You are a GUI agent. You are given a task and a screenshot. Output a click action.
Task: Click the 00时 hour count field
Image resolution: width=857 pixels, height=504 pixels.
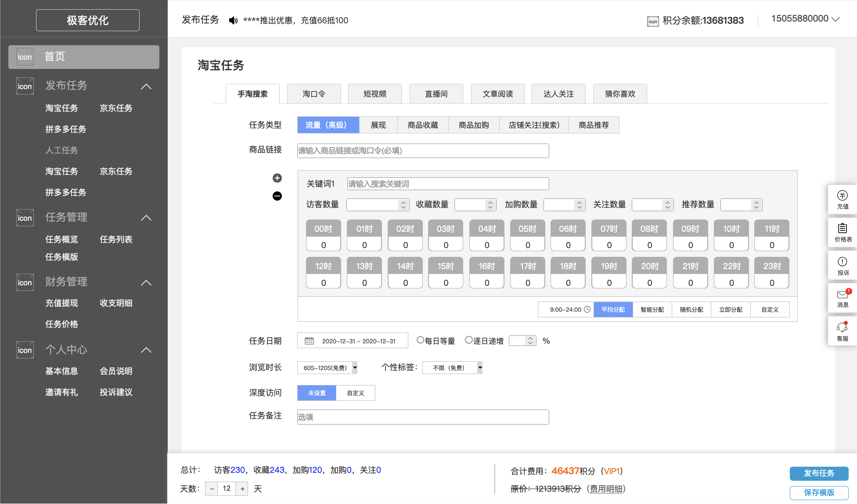point(323,245)
